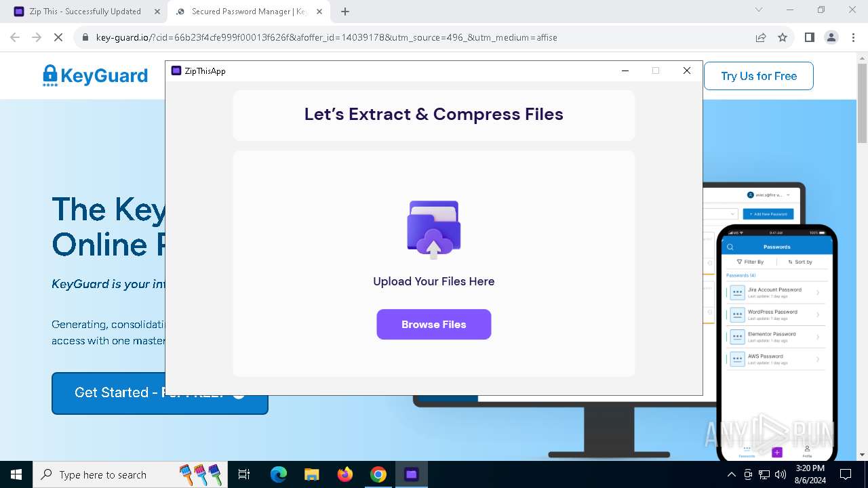Click the paintbrushes icon in search box
Screen dimensions: 868x488
point(201,474)
